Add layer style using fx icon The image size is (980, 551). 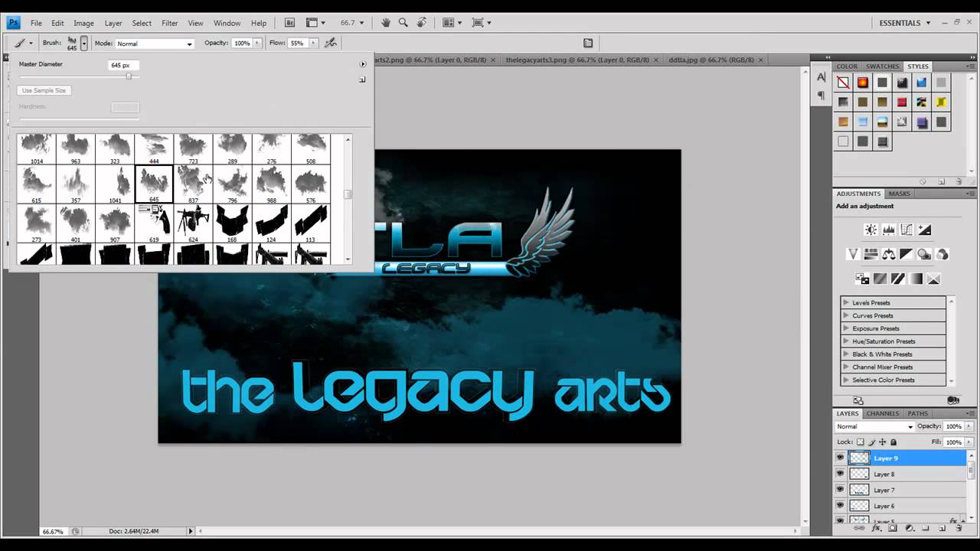pos(877,529)
